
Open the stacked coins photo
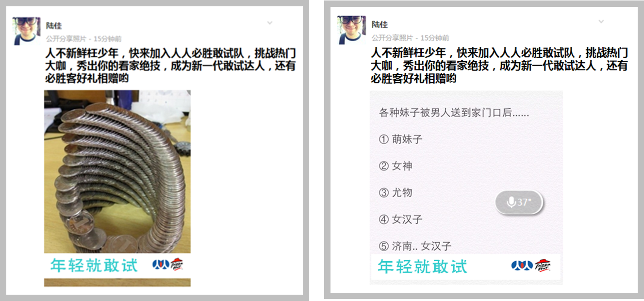[117, 171]
